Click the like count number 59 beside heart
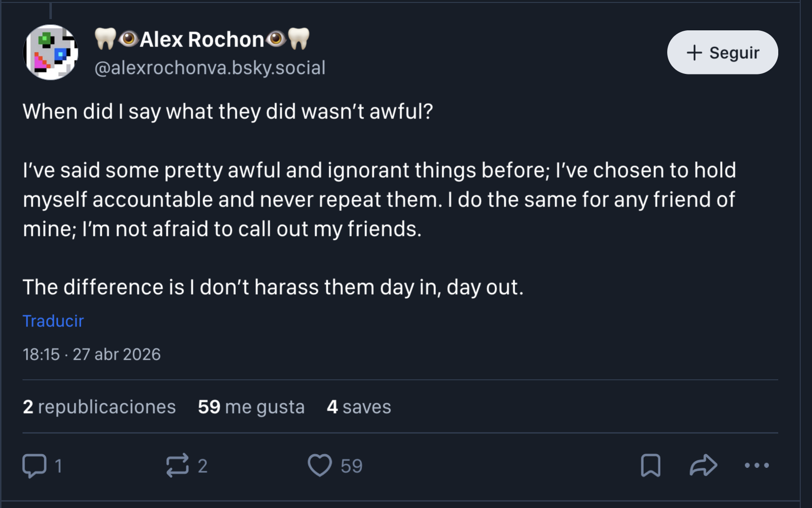The height and width of the screenshot is (508, 812). pos(351,466)
